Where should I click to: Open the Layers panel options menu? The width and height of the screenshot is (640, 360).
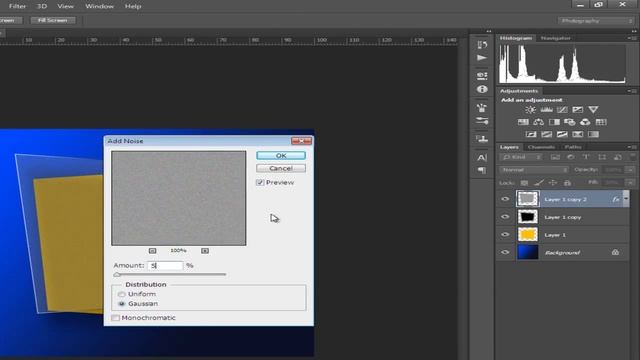632,147
